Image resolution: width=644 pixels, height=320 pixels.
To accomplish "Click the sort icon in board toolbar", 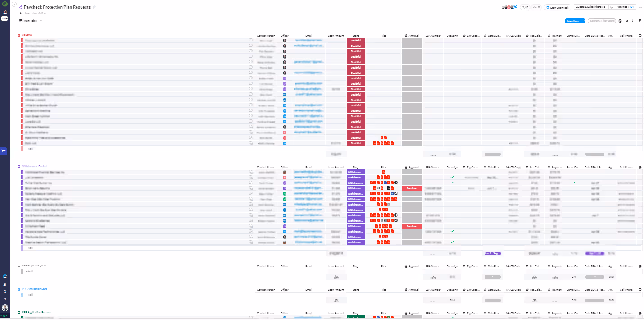I will tap(634, 21).
